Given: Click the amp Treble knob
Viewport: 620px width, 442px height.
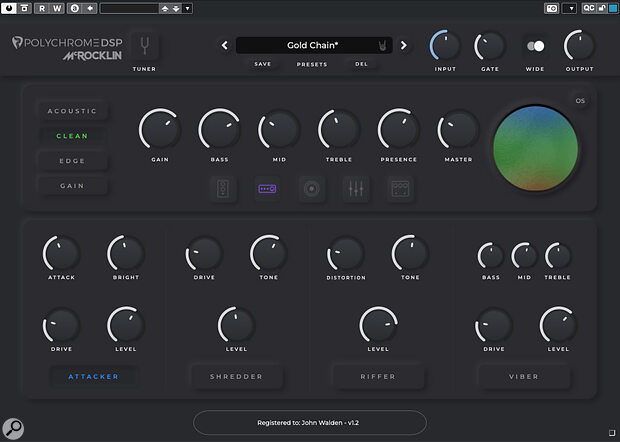Looking at the screenshot, I should [339, 130].
